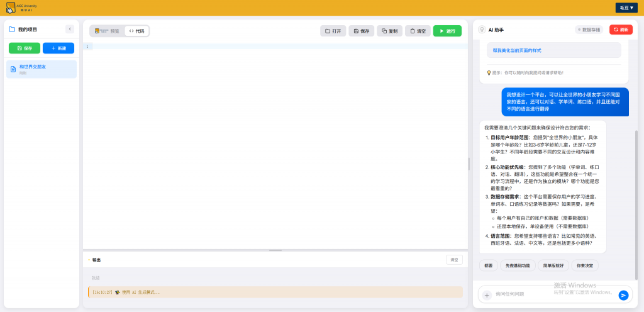Viewport: 644px width, 312px height.
Task: Create a new project with 新建
Action: (58, 48)
